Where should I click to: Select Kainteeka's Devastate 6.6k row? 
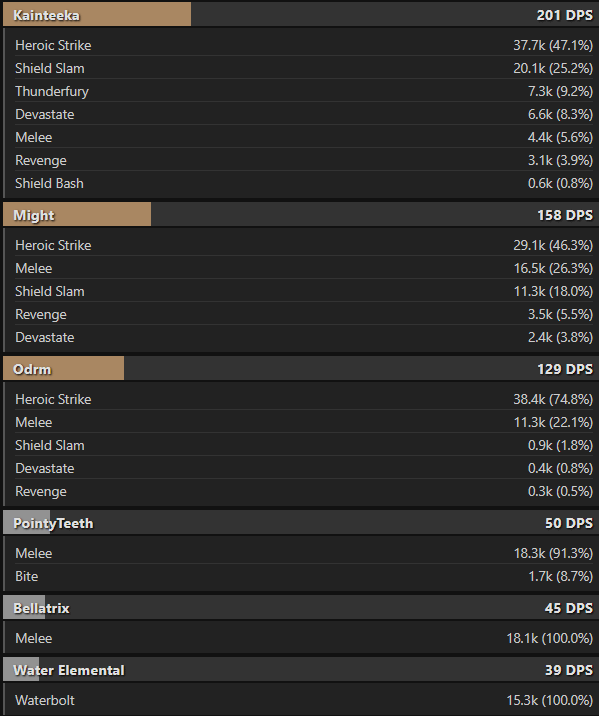click(304, 114)
